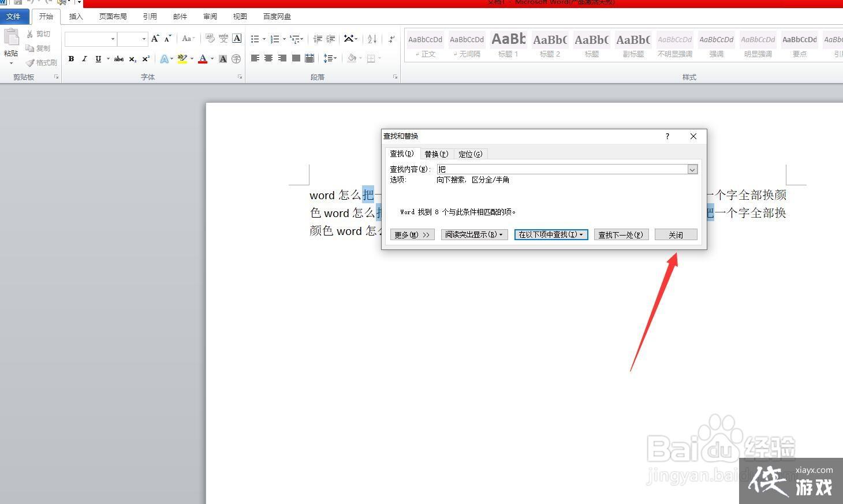Viewport: 843px width, 504px height.
Task: Open the Paragraph dialog launcher
Action: (x=396, y=77)
